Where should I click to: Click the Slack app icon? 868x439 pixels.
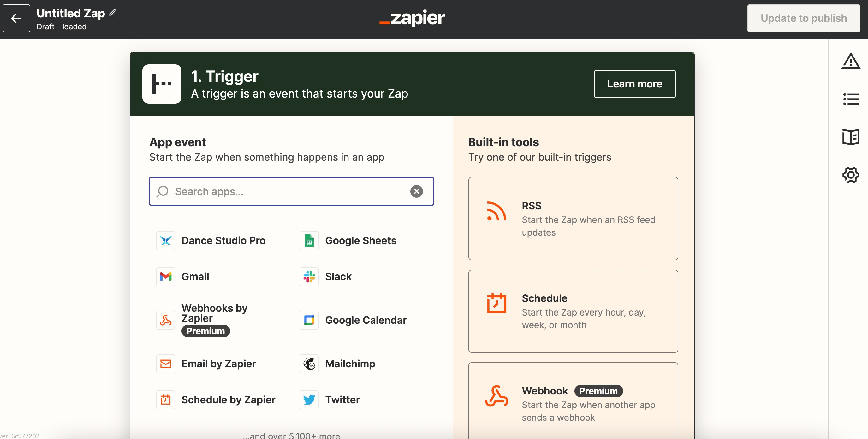pos(310,277)
